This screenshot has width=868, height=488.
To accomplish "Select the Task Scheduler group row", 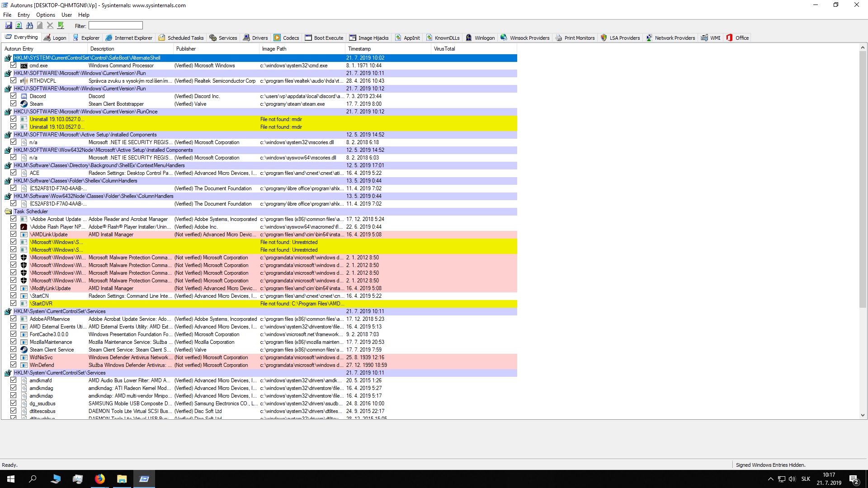I will [x=31, y=211].
